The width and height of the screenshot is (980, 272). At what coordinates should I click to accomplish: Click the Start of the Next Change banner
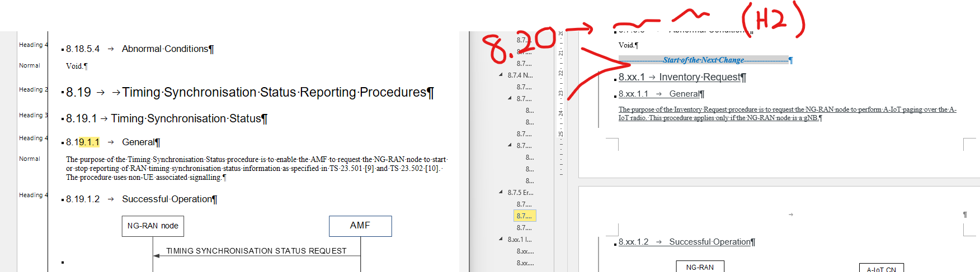pos(703,60)
